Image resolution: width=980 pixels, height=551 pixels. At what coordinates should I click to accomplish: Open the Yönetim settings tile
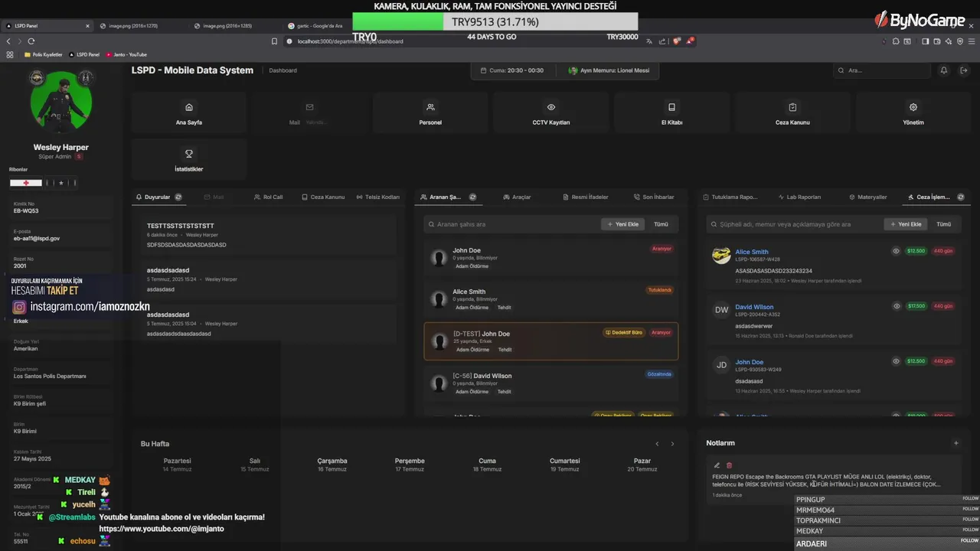tap(913, 113)
